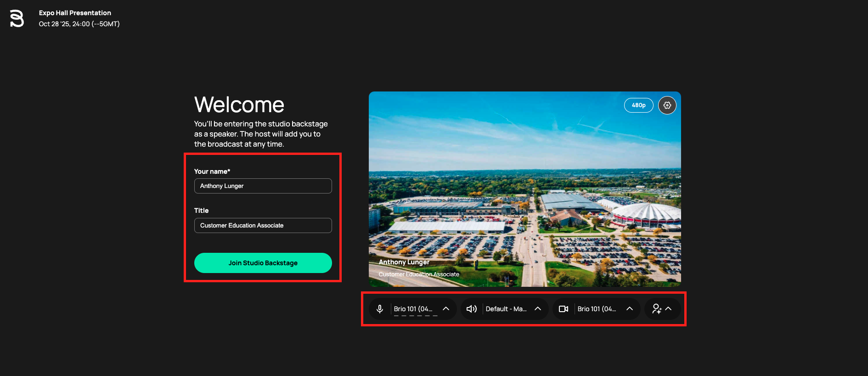Screen dimensions: 868x376
Task: Edit the Your name field
Action: (263, 186)
